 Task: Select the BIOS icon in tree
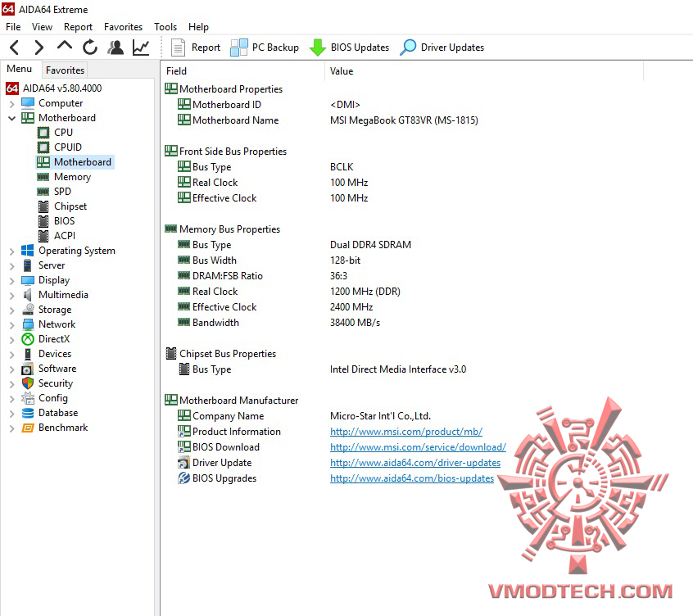pyautogui.click(x=43, y=221)
